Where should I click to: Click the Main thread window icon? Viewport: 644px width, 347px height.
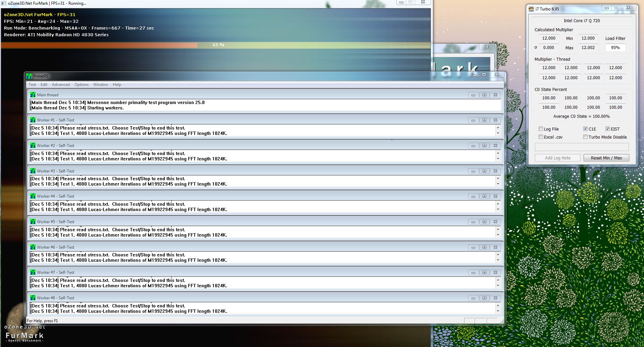tap(33, 95)
